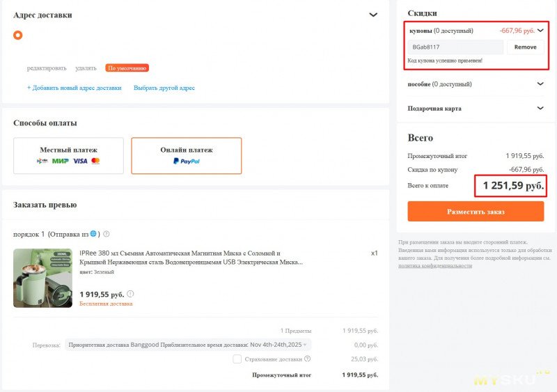This screenshot has height=392, width=557.
Task: Collapse the Адрес доставки section
Action: (373, 15)
